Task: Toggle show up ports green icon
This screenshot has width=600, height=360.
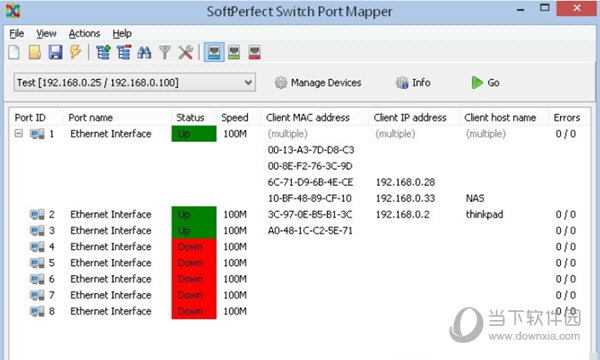Action: click(x=234, y=52)
